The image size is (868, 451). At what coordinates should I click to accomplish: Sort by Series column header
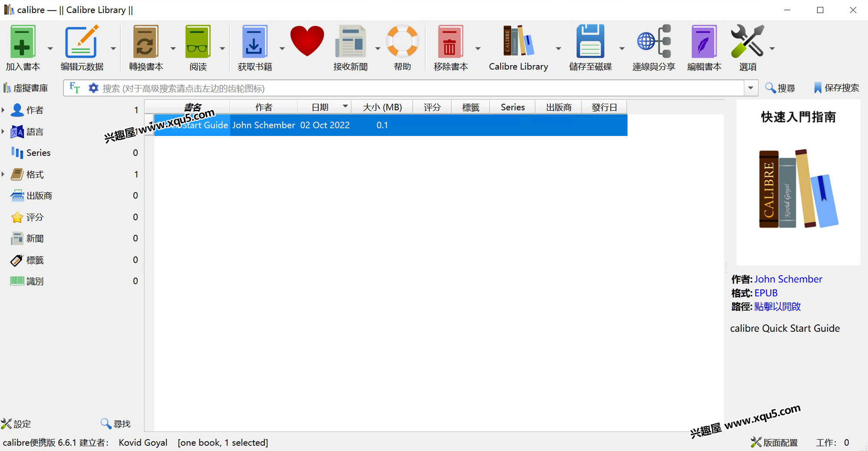(x=513, y=107)
